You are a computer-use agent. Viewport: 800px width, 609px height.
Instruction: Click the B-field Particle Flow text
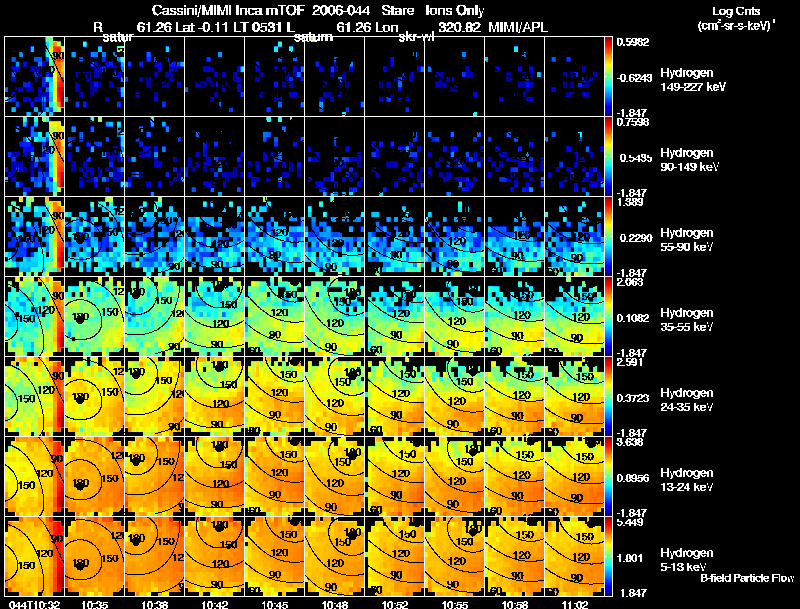click(747, 578)
